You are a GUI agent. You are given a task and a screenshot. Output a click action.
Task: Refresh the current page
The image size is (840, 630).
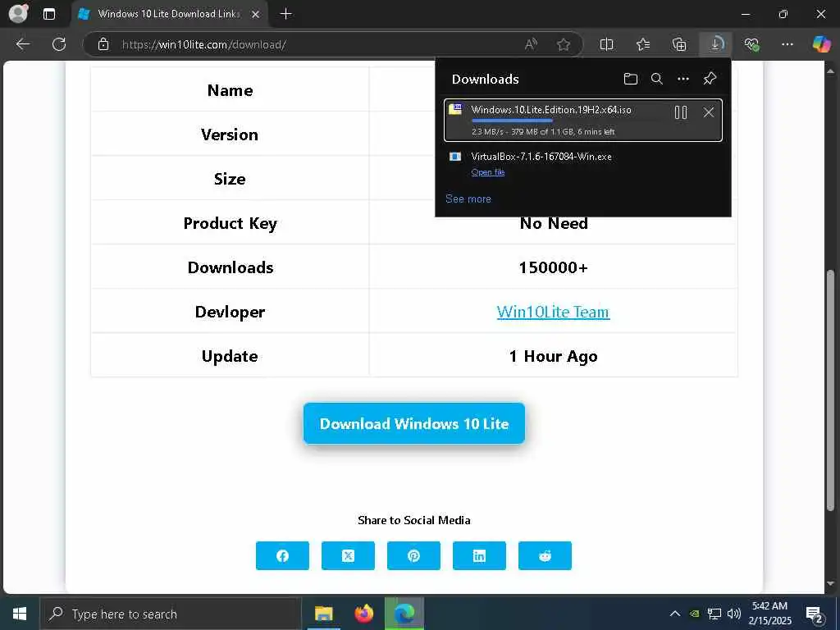click(x=59, y=44)
